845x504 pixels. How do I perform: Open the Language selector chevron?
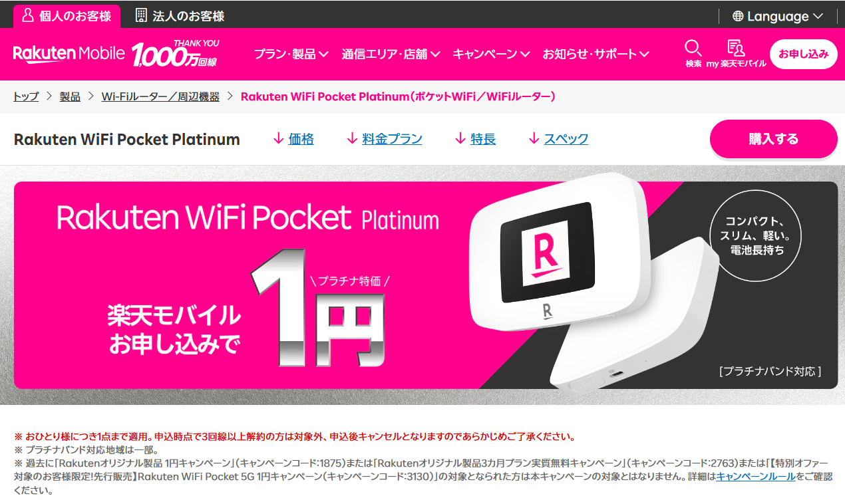[x=818, y=16]
